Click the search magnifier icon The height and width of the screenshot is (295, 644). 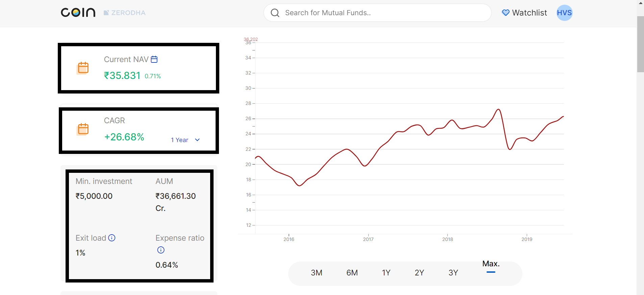tap(275, 13)
